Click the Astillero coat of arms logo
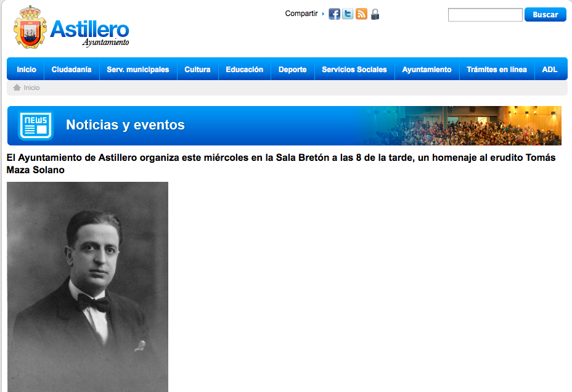572x392 pixels. tap(30, 27)
